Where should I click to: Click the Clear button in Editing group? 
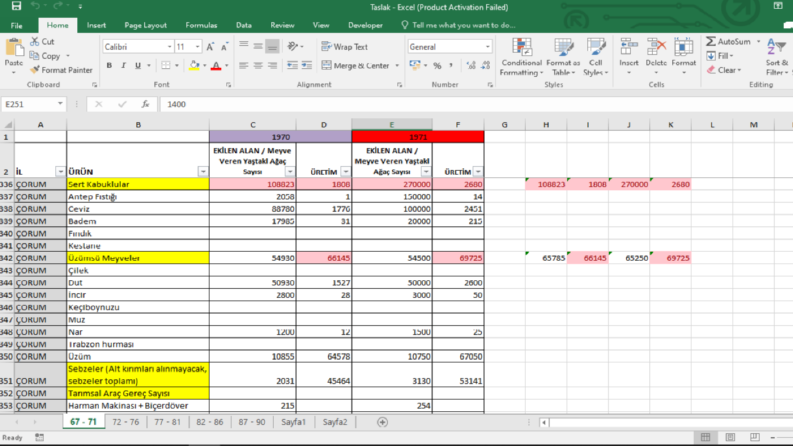[x=724, y=70]
